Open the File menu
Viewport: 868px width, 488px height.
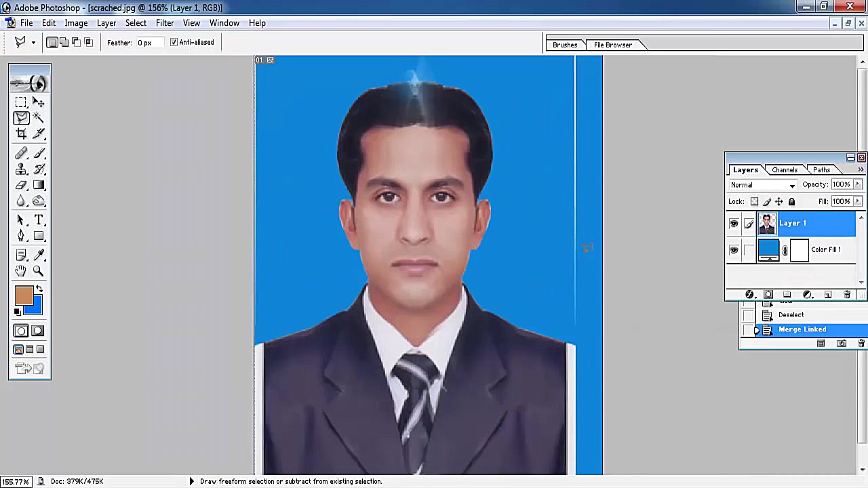[26, 23]
